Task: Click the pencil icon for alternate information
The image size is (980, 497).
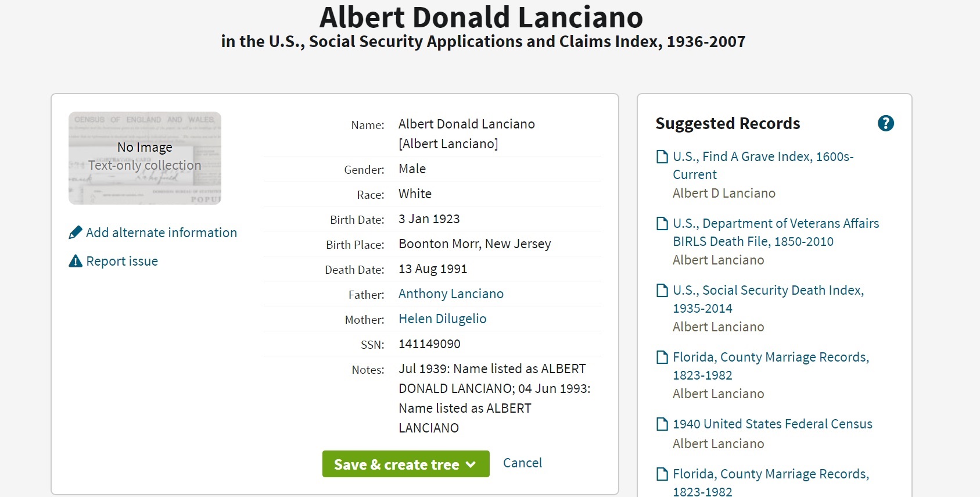Action: pyautogui.click(x=76, y=233)
